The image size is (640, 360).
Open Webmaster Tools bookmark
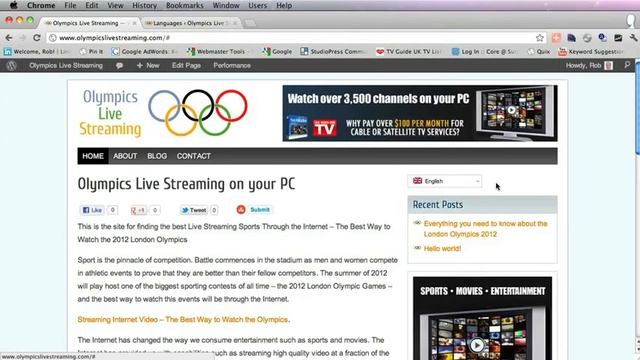coord(217,51)
